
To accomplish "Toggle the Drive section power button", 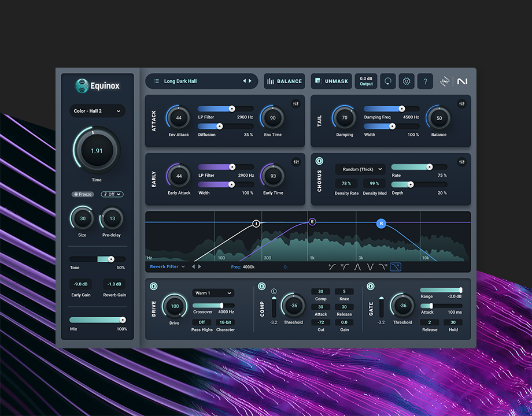I will click(154, 286).
